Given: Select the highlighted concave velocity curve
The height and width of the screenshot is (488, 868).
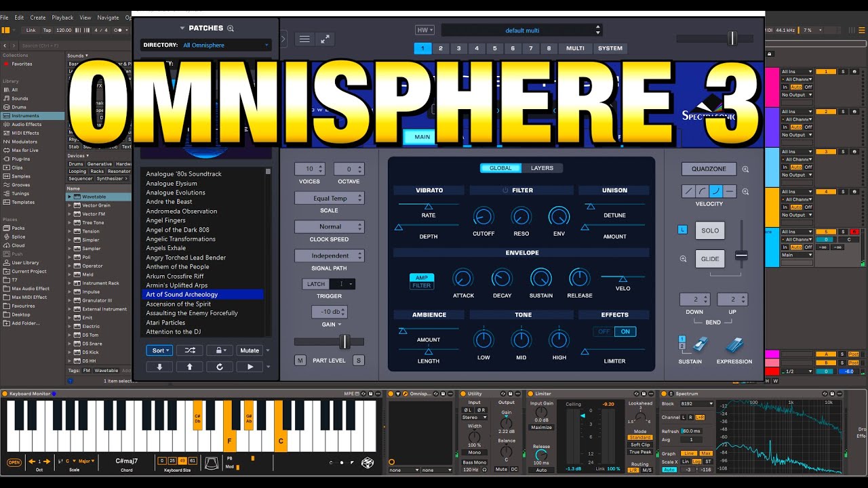Looking at the screenshot, I should (715, 192).
